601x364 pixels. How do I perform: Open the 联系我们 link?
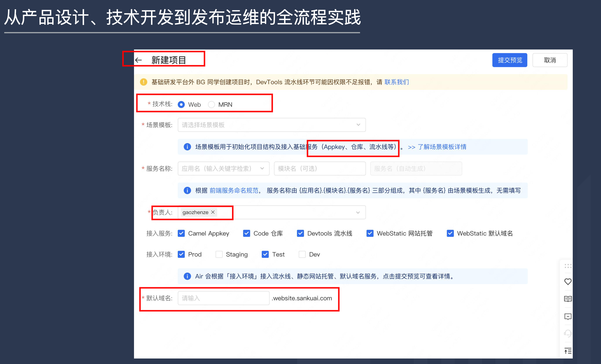(x=397, y=82)
